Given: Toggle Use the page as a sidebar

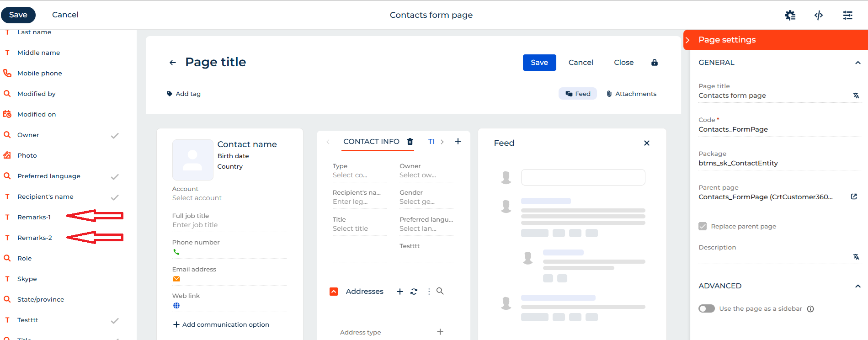Looking at the screenshot, I should [x=707, y=308].
